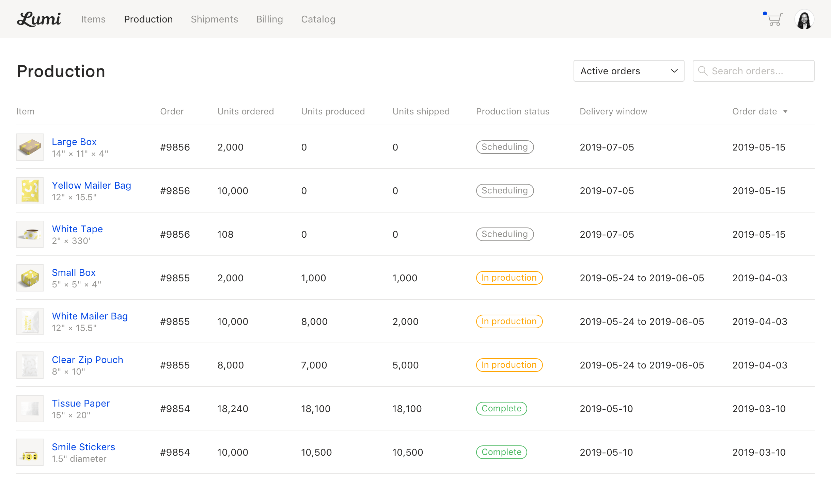Click delivery date 2019-05-10 for Tissue Paper
Viewport: 831px width, 504px height.
pos(606,409)
